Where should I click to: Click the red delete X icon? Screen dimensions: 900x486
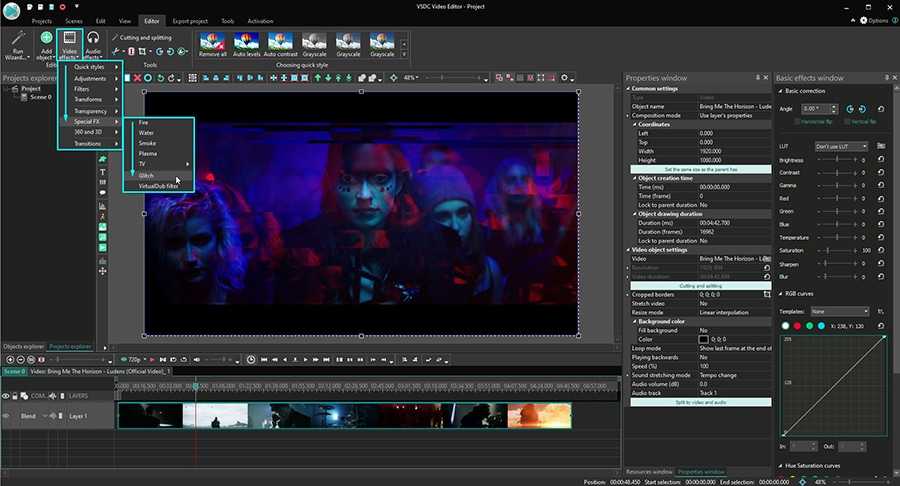click(x=137, y=78)
